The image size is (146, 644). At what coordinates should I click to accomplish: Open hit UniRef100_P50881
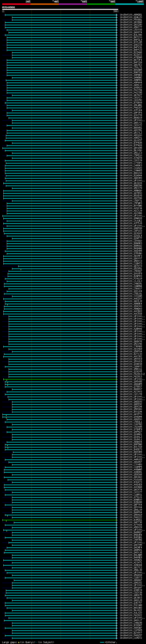131,20
